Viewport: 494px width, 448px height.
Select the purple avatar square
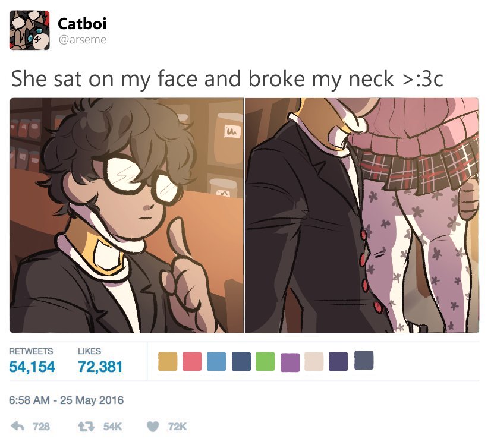click(x=290, y=362)
